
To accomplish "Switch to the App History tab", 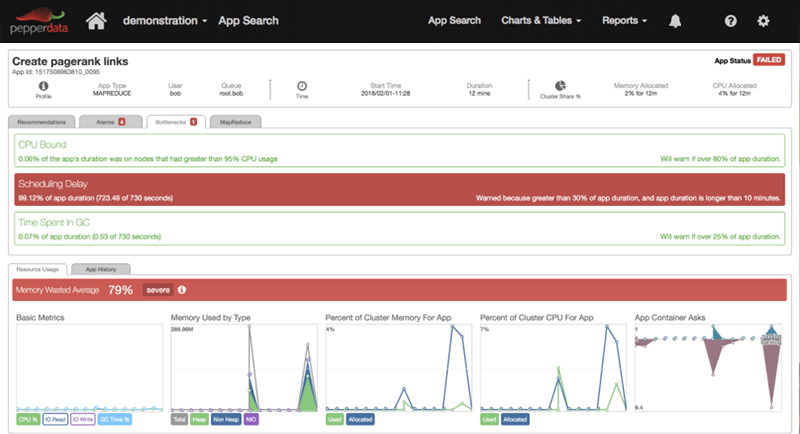I will click(101, 269).
